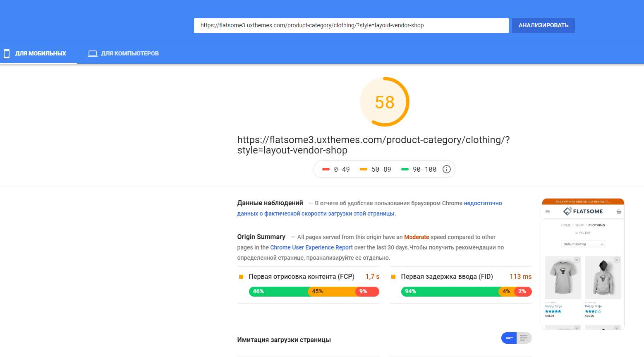The height and width of the screenshot is (357, 644).
Task: Click the wishlist heart on the t-shirt product
Action: click(577, 260)
